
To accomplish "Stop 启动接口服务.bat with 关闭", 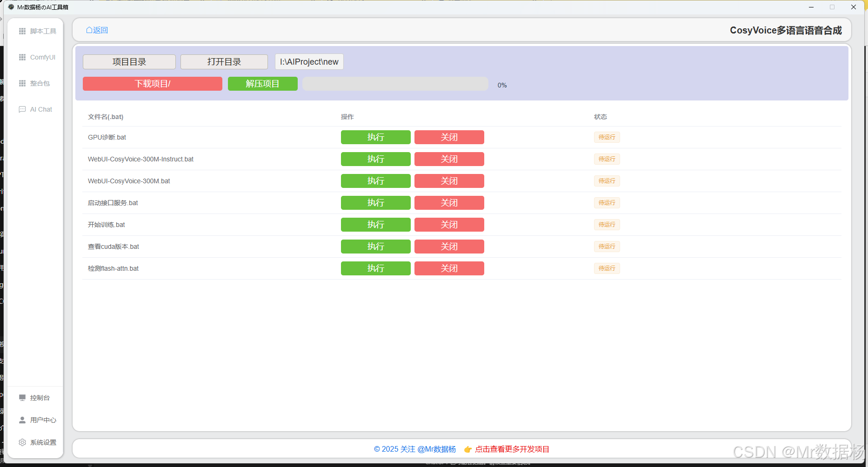I will 449,203.
